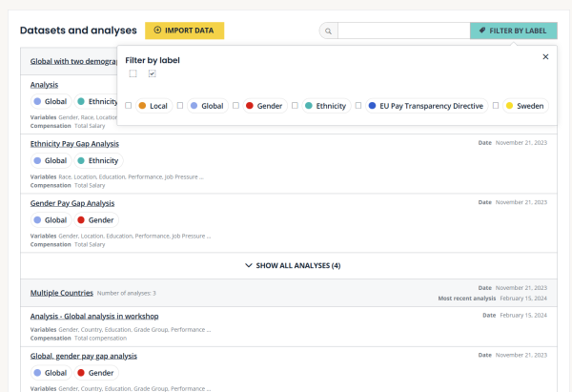Viewport: 572px width, 392px height.
Task: Click the tag icon in Filter by Label
Action: pyautogui.click(x=482, y=31)
